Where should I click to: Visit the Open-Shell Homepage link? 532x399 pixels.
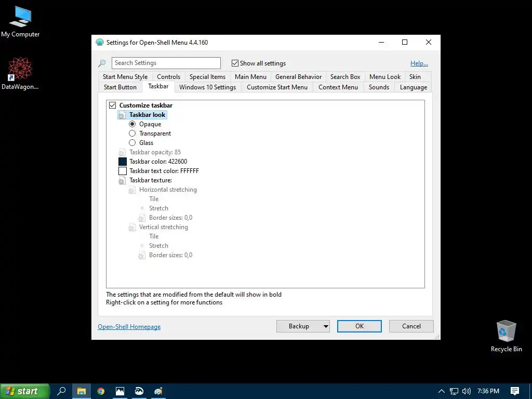(x=129, y=327)
